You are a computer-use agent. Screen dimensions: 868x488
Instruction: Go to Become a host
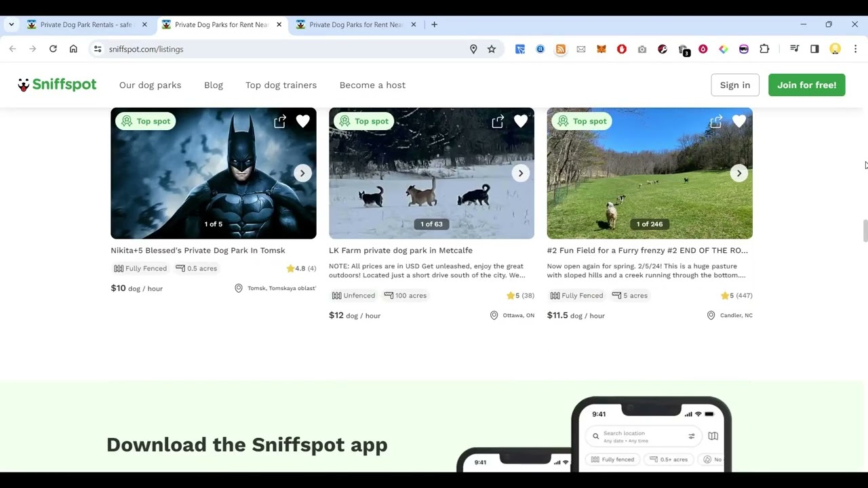pos(372,85)
